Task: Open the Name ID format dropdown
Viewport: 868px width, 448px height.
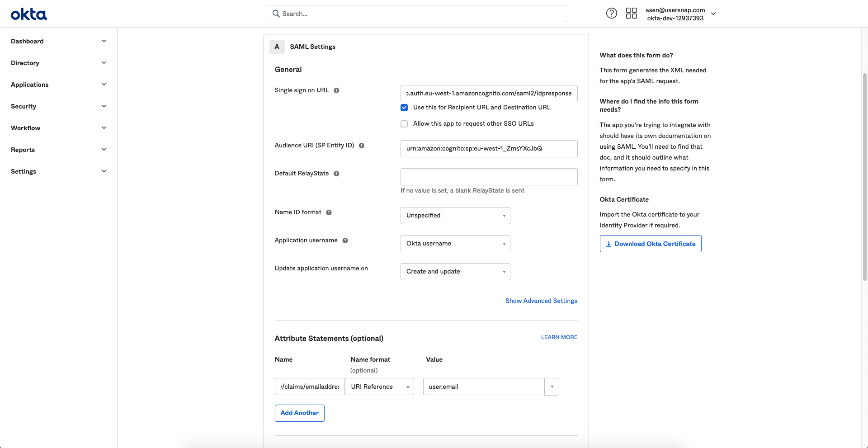Action: tap(455, 216)
